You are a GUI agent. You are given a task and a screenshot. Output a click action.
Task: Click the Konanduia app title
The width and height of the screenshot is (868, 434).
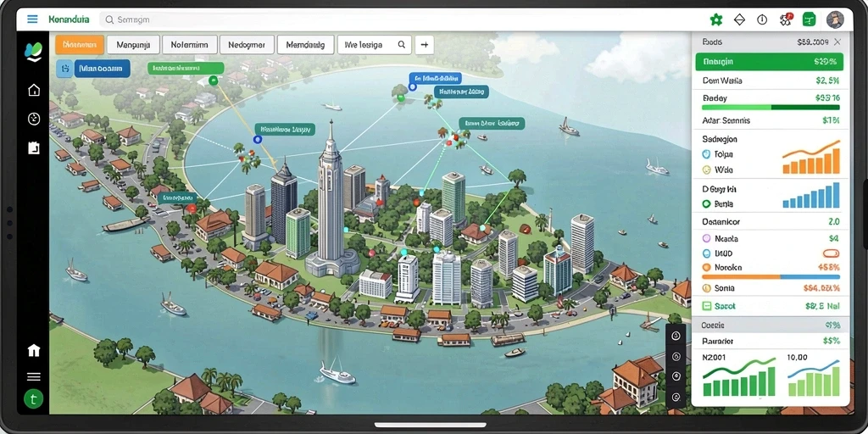[x=69, y=19]
